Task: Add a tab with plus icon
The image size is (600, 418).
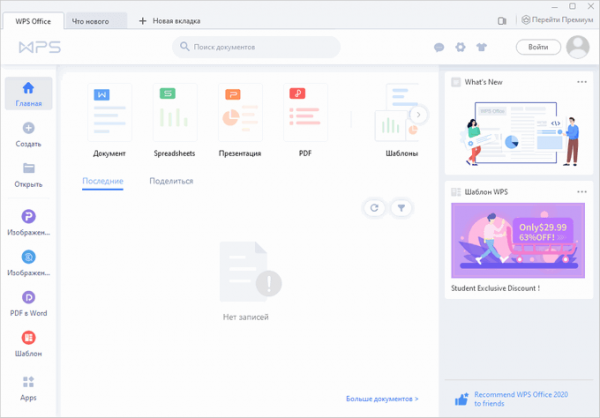Action: click(x=142, y=21)
